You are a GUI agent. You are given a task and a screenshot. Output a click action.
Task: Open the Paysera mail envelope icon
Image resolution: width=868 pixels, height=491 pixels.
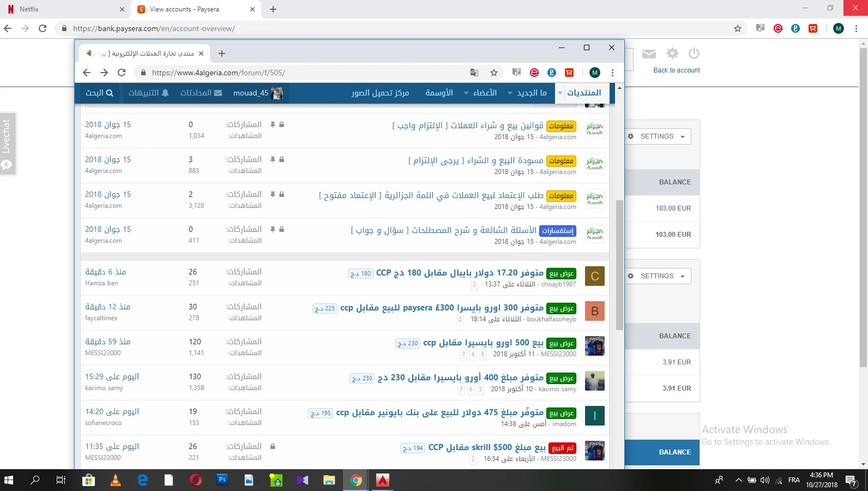coord(649,53)
